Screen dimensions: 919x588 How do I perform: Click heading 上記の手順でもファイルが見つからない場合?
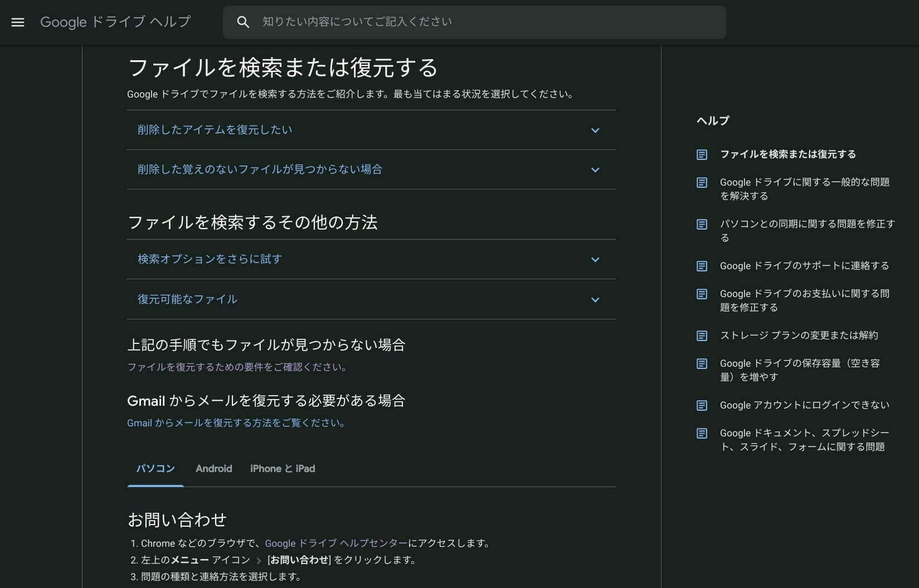[266, 345]
